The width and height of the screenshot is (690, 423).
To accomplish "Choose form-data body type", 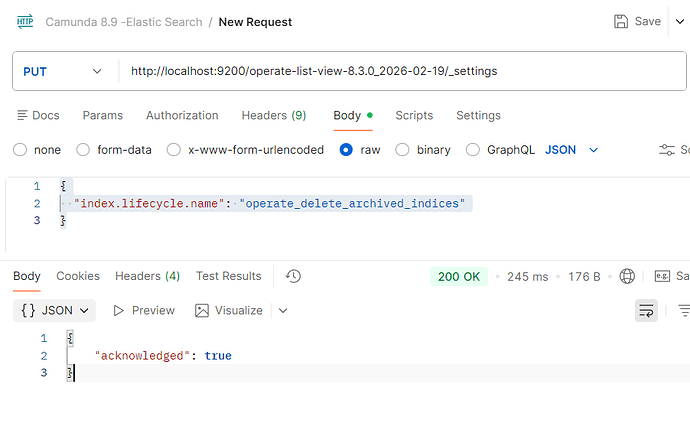I will 84,150.
